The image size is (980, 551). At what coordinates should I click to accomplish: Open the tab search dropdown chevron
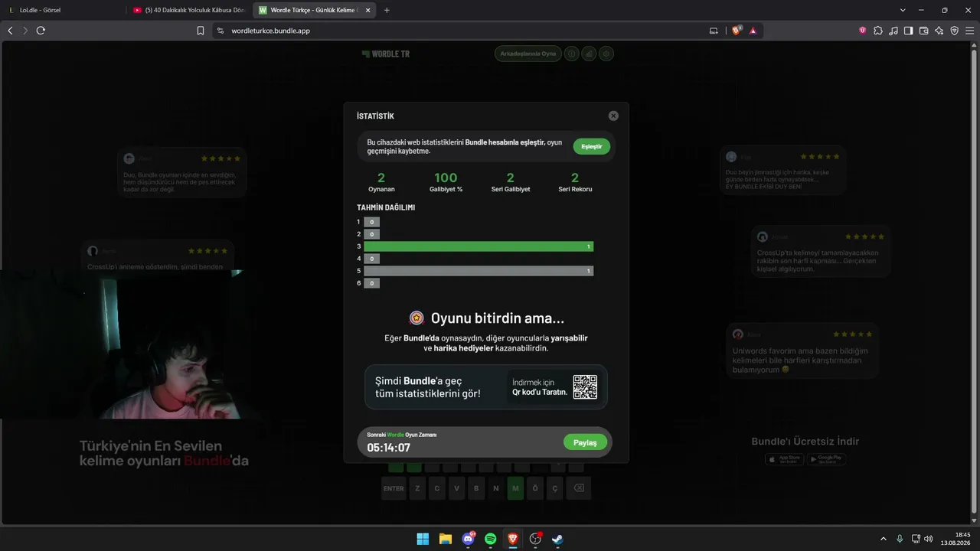(x=903, y=10)
